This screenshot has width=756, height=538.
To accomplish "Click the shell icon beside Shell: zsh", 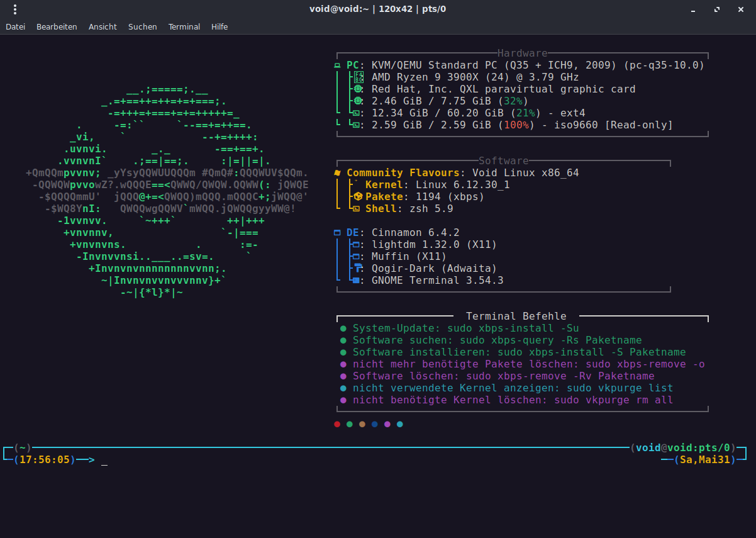I will [x=356, y=209].
